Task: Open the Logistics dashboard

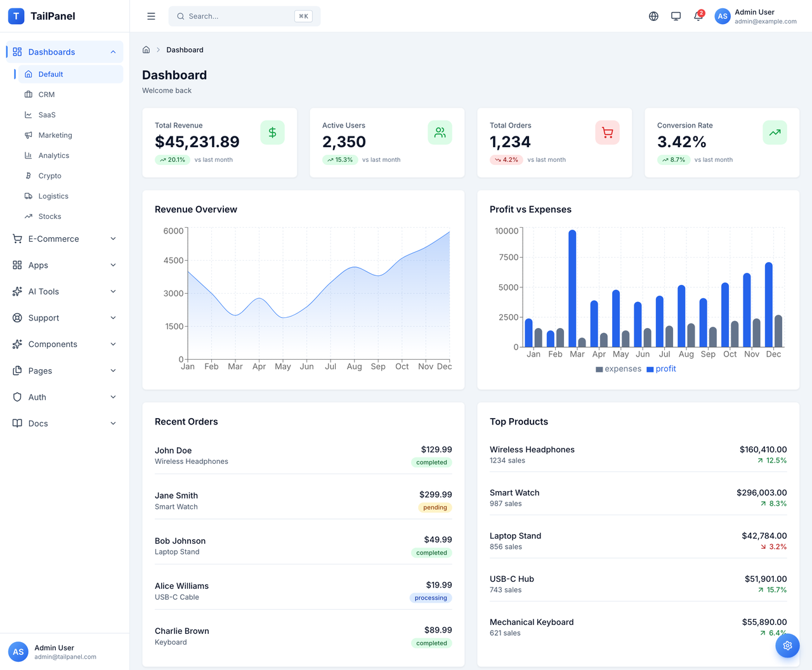Action: click(x=70, y=196)
